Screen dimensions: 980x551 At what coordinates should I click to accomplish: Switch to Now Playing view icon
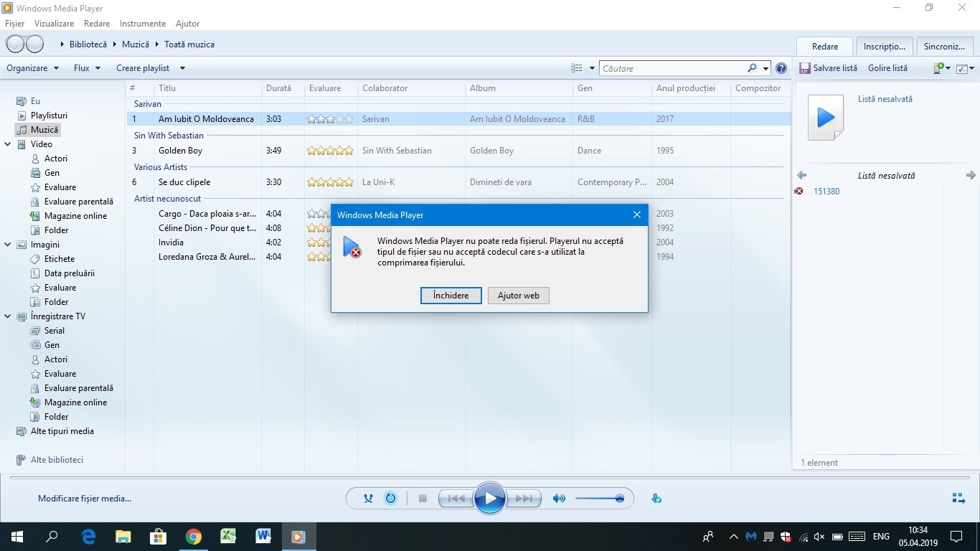point(958,499)
